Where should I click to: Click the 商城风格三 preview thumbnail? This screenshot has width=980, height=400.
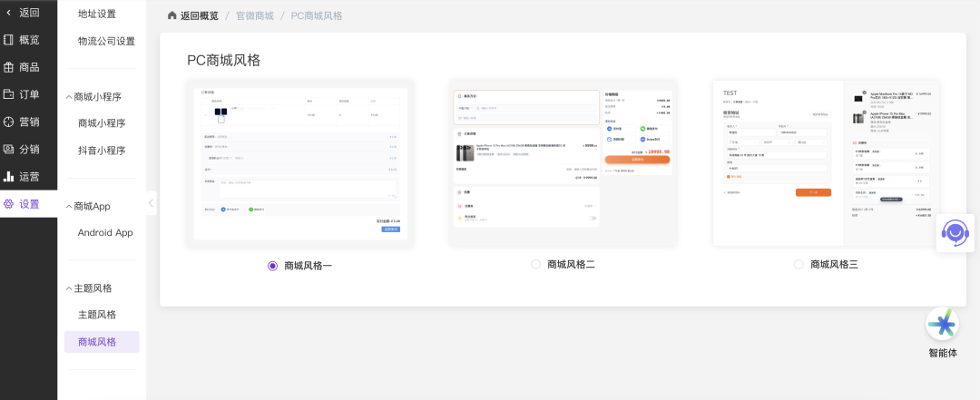click(x=826, y=162)
